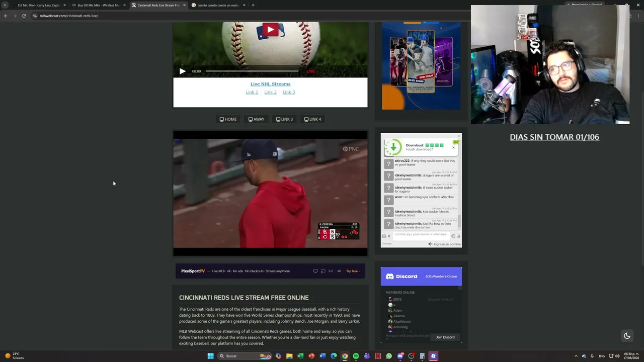
Task: Click the 'Cincinnati Reds Live Stream Free Online' heading
Action: 244,298
